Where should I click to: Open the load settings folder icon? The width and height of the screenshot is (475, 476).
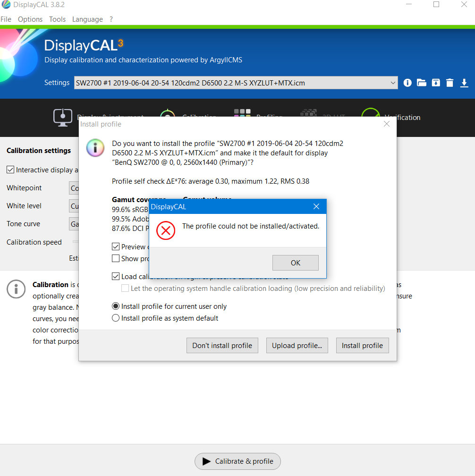421,83
